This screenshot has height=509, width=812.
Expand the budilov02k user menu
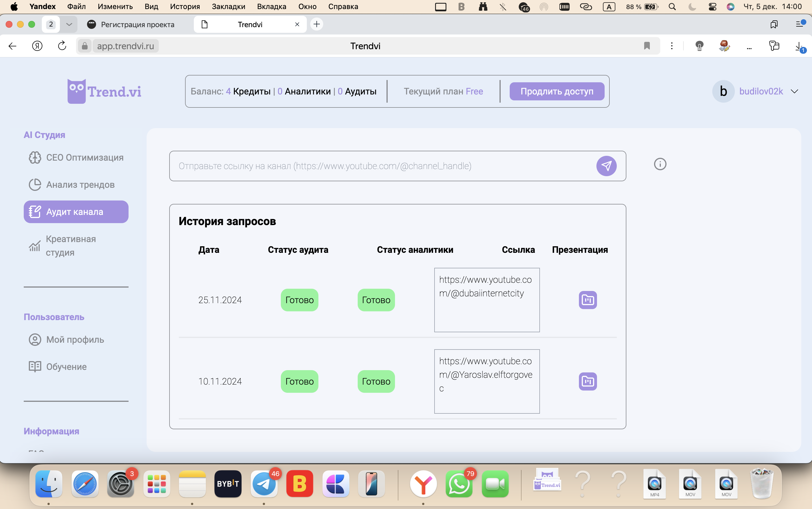[794, 92]
